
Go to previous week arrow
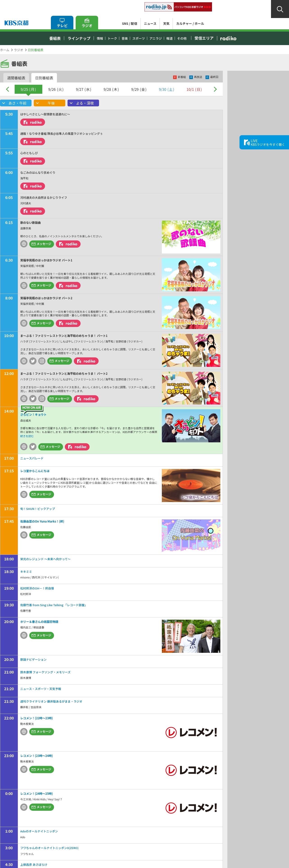[x=7, y=89]
